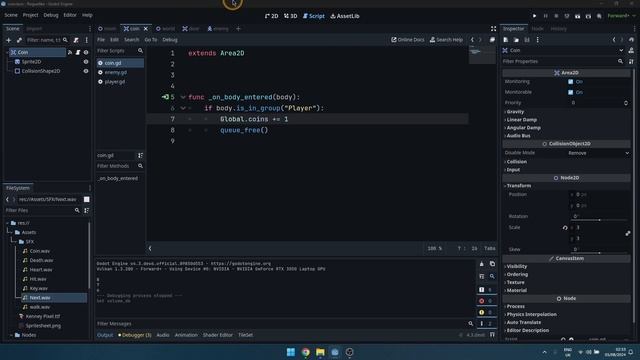
Task: Switch to 2D workspace
Action: pyautogui.click(x=271, y=16)
